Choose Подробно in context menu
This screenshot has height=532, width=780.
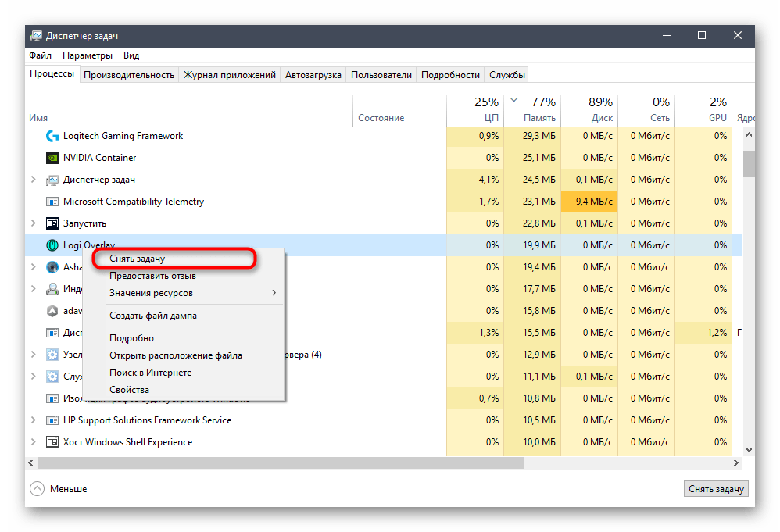click(x=184, y=338)
